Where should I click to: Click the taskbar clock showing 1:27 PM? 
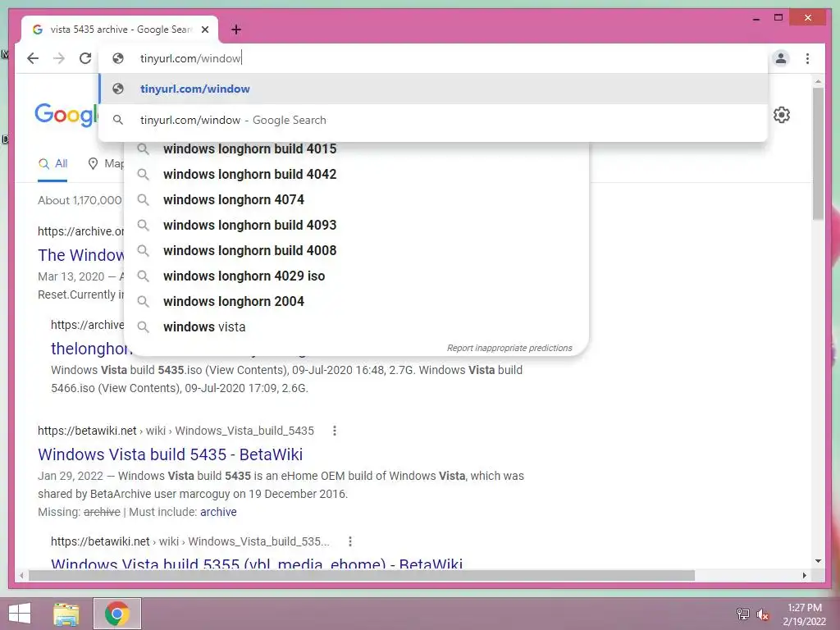pyautogui.click(x=804, y=614)
